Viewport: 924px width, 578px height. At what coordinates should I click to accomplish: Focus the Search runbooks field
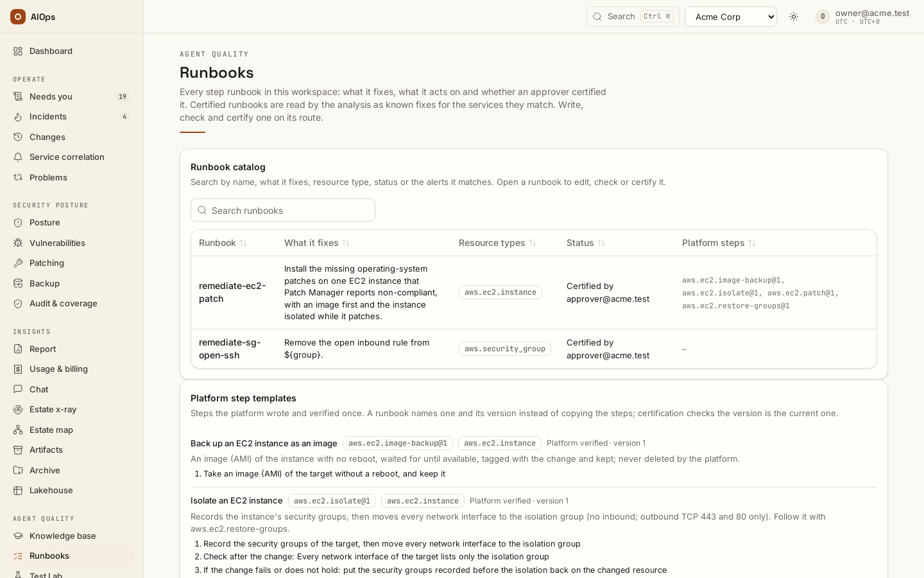(x=283, y=210)
